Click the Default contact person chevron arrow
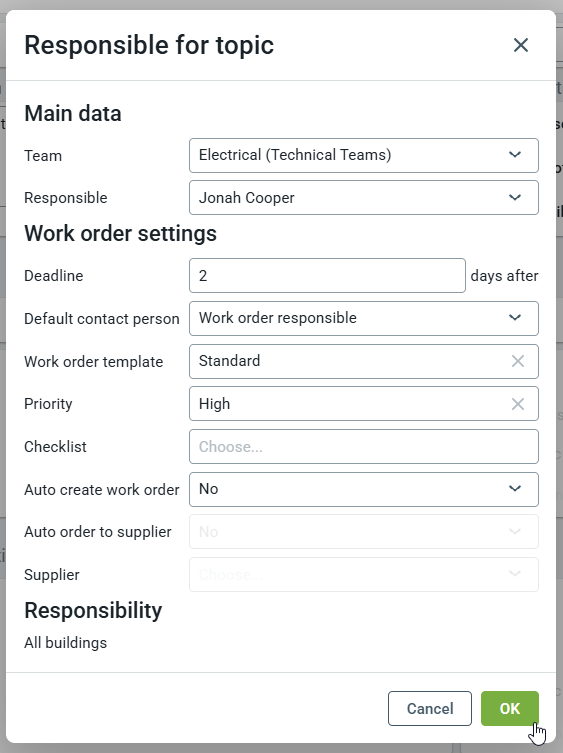 (x=515, y=317)
